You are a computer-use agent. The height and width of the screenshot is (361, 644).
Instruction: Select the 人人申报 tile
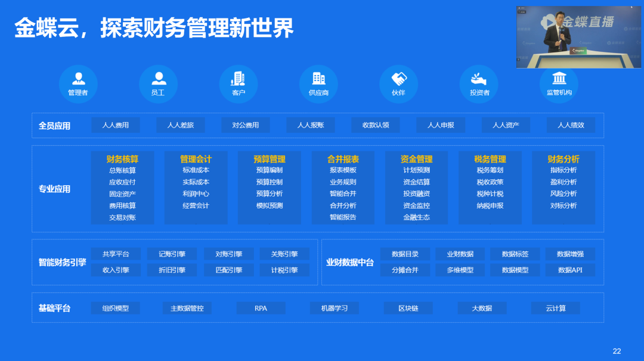click(441, 125)
